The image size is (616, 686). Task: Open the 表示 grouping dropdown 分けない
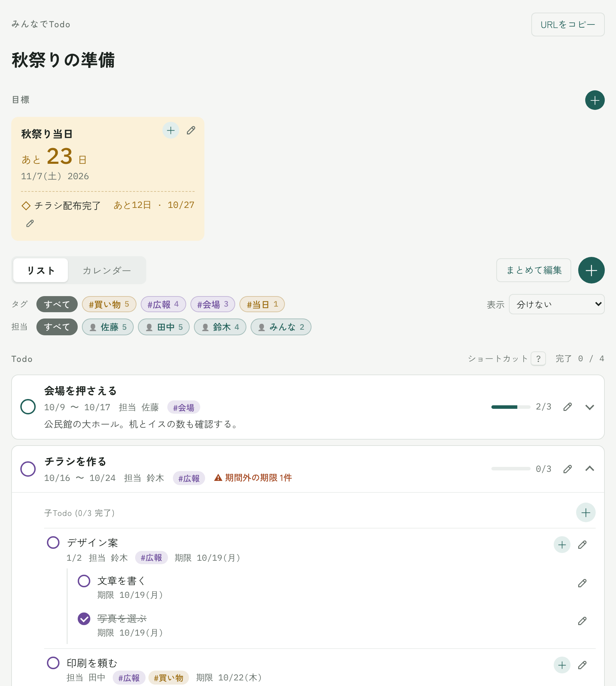coord(556,304)
